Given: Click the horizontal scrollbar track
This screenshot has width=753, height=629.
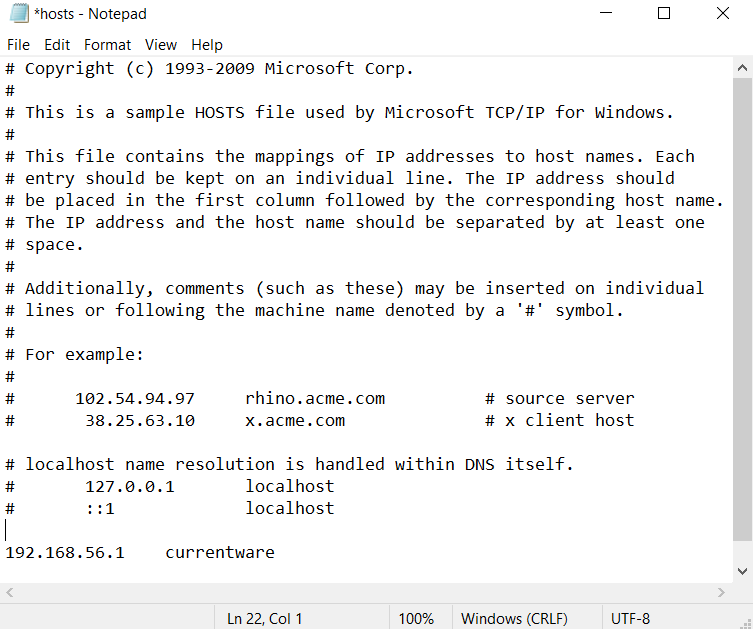Looking at the screenshot, I should point(365,593).
